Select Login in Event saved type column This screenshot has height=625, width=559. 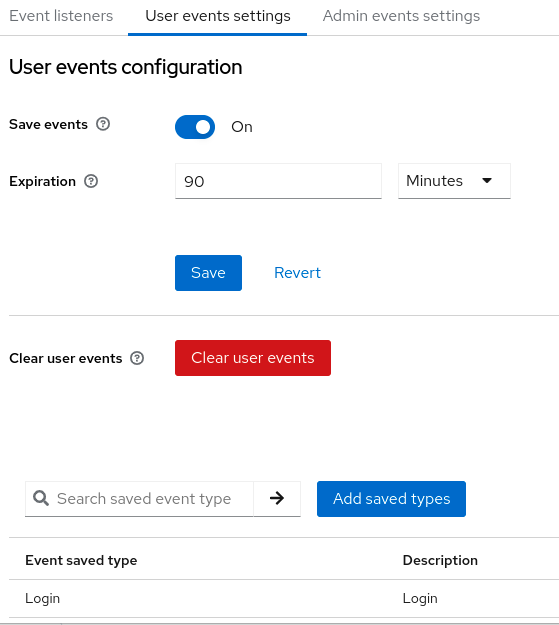tap(42, 598)
